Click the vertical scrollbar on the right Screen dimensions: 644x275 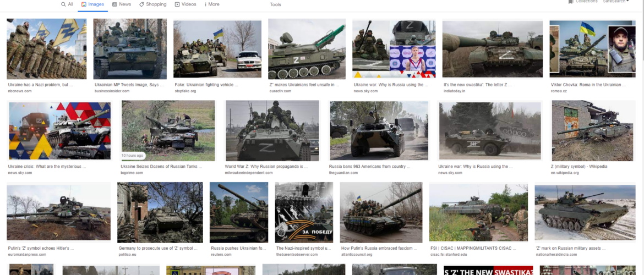click(641, 137)
